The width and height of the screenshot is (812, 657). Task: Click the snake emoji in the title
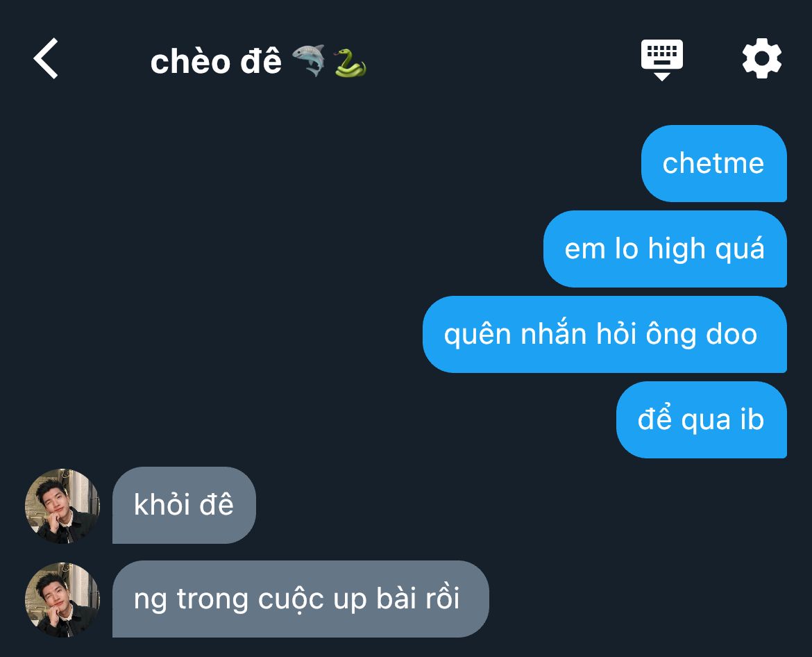350,63
